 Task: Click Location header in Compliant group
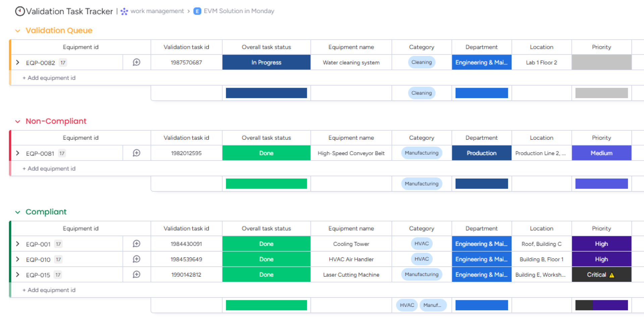pos(541,228)
